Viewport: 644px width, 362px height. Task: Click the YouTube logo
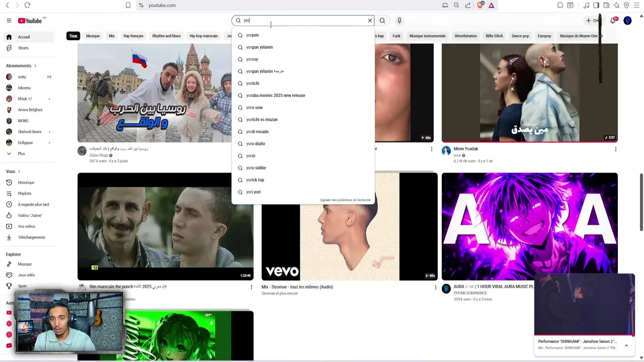tap(30, 21)
